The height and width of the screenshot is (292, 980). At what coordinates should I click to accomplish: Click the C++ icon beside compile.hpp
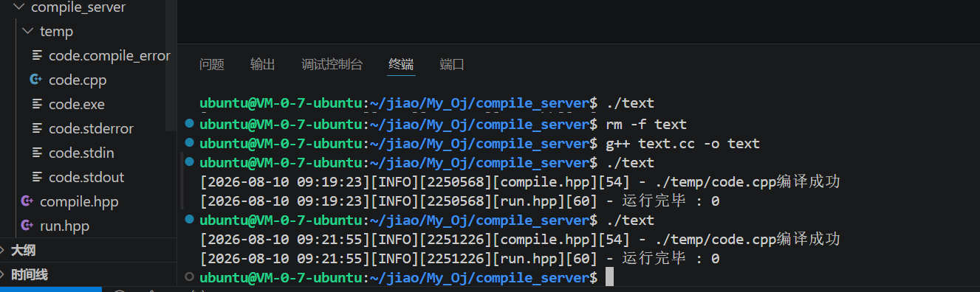coord(27,201)
